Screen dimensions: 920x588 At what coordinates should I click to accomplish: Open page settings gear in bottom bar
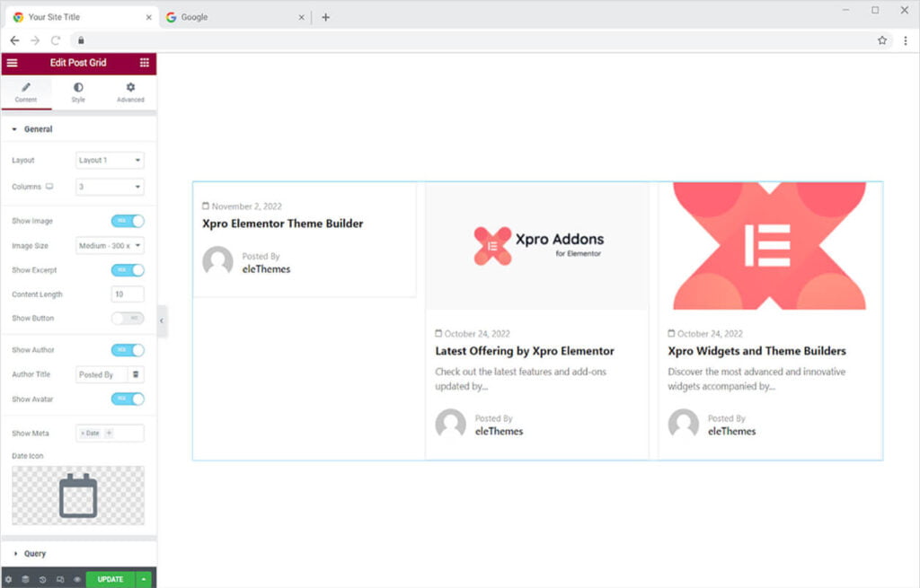point(9,579)
